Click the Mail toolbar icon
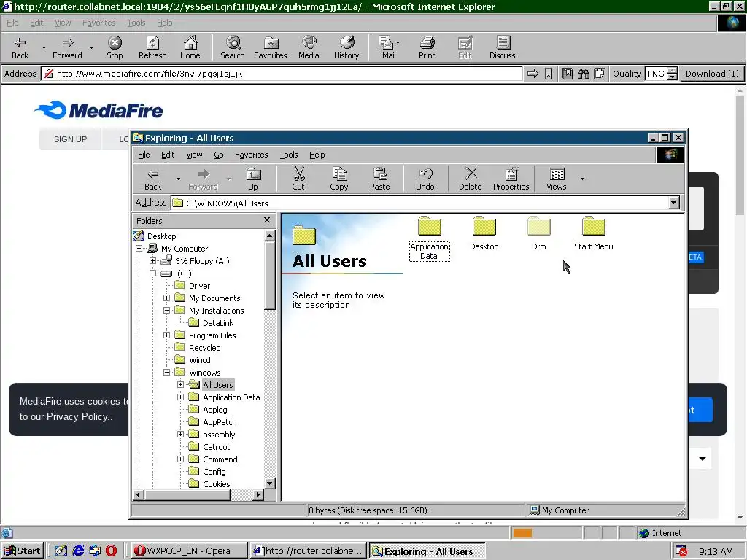Viewport: 747px width, 560px height. point(388,47)
